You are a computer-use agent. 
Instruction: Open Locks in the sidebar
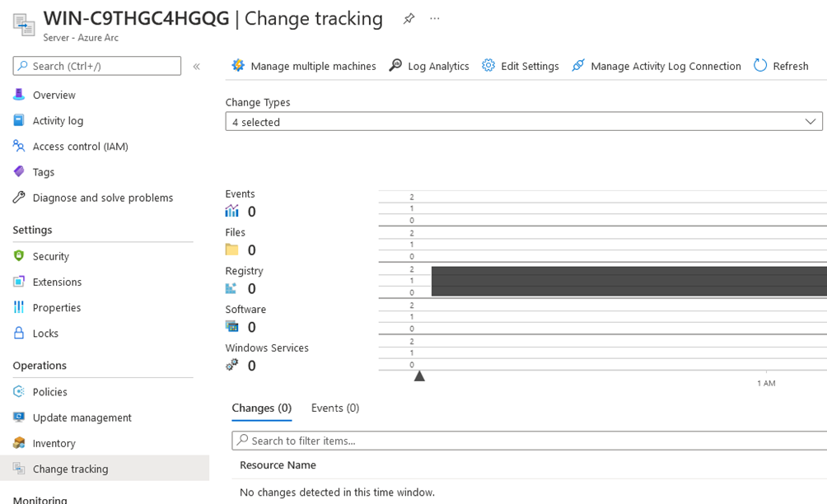[45, 334]
